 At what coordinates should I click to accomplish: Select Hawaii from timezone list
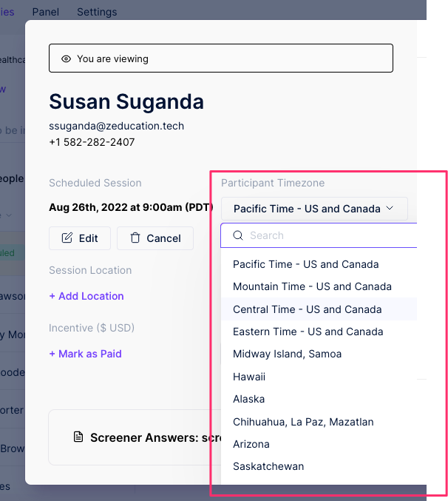pos(249,377)
